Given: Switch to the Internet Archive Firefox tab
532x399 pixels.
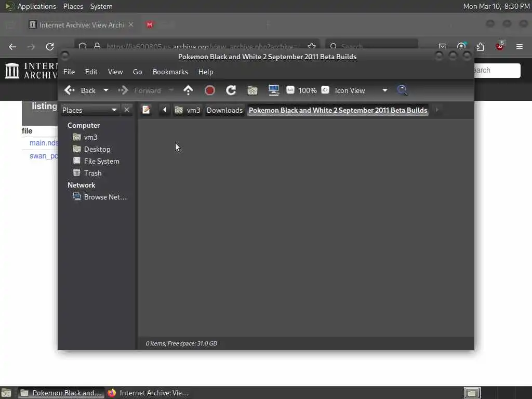Looking at the screenshot, I should coord(82,25).
